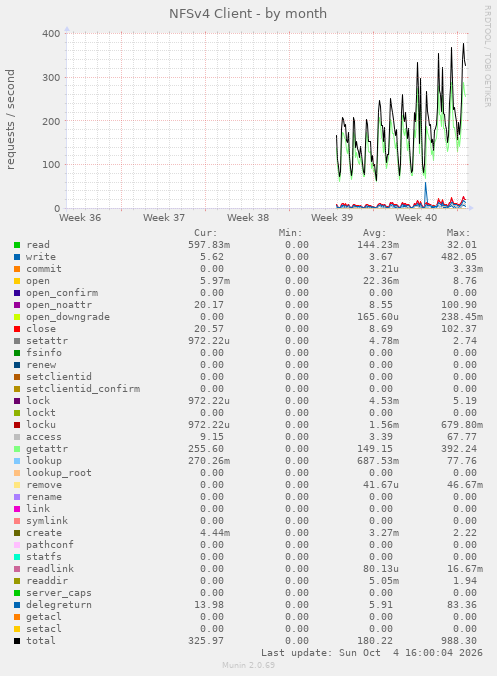Click total's current value 325.97

tap(206, 641)
